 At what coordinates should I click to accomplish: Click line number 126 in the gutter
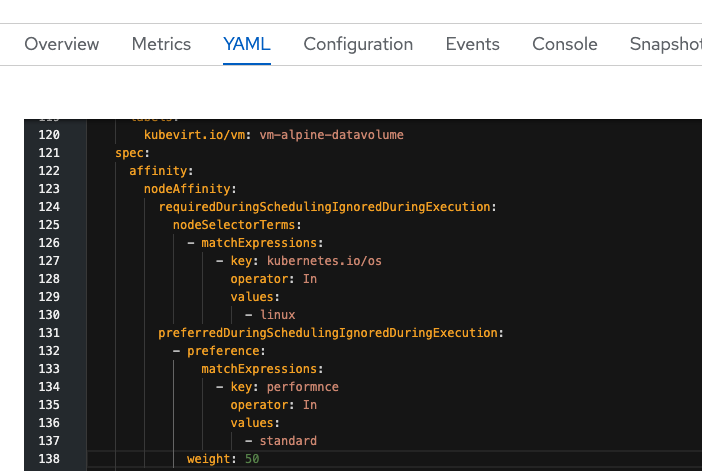click(48, 242)
